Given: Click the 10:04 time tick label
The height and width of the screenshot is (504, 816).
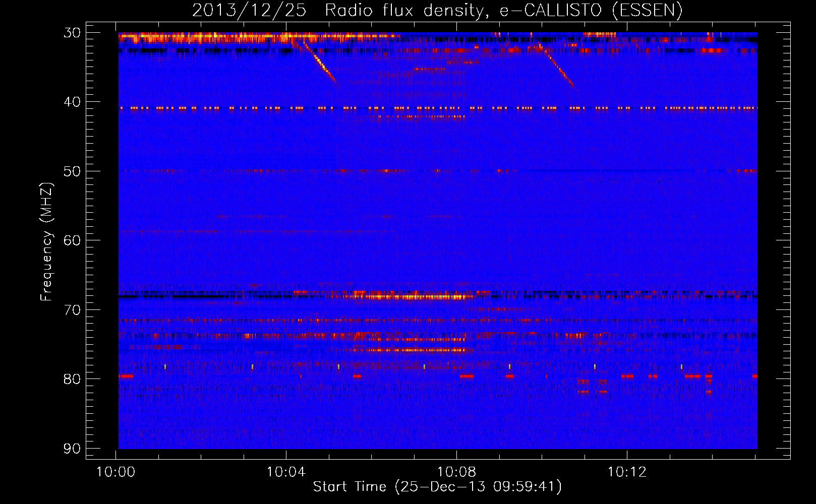Looking at the screenshot, I should [x=286, y=472].
